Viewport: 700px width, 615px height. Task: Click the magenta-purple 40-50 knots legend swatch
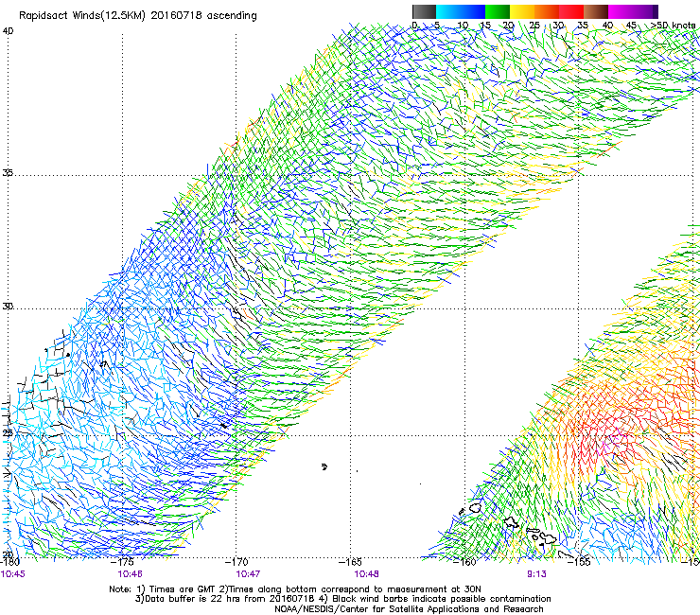coord(633,11)
